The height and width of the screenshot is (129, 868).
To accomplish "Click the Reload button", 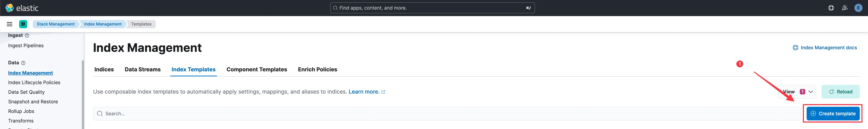I will pyautogui.click(x=840, y=92).
